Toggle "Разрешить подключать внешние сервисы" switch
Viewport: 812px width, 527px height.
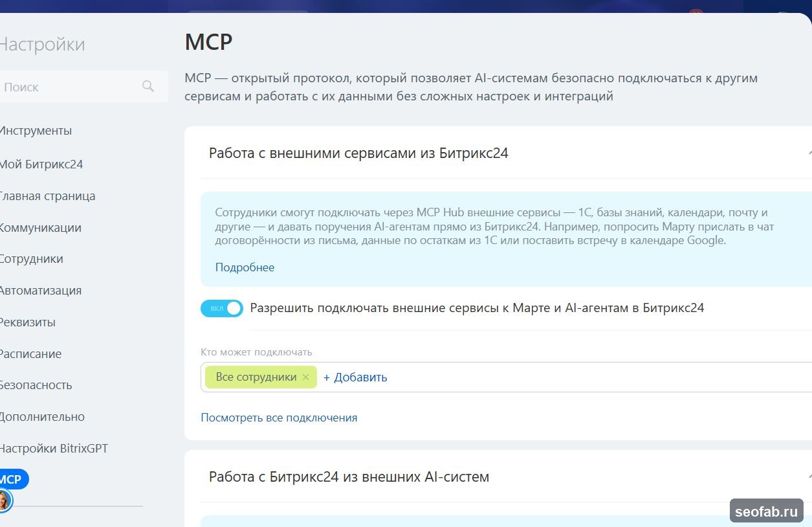[x=222, y=308]
